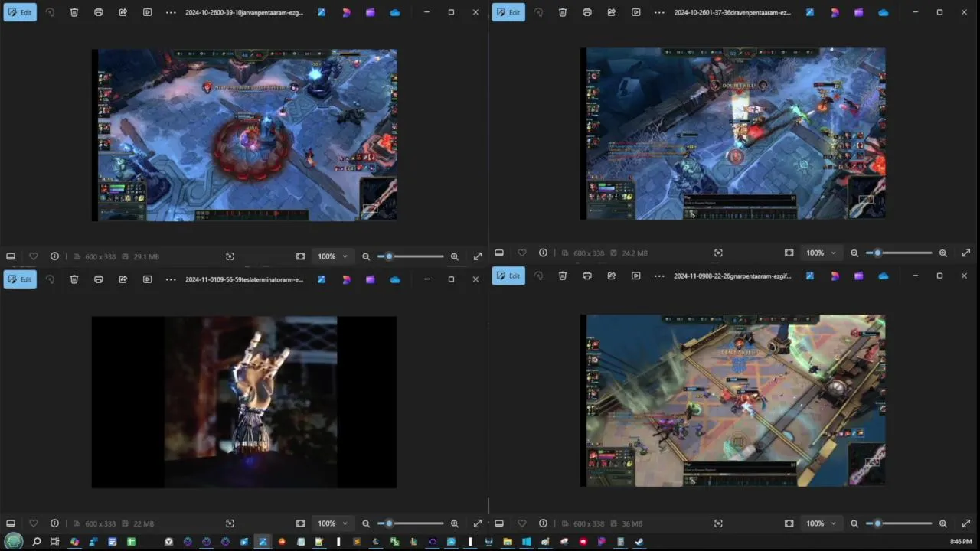Screen dimensions: 980x551
Task: Open 100% zoom dropdown in gnar window
Action: (821, 523)
